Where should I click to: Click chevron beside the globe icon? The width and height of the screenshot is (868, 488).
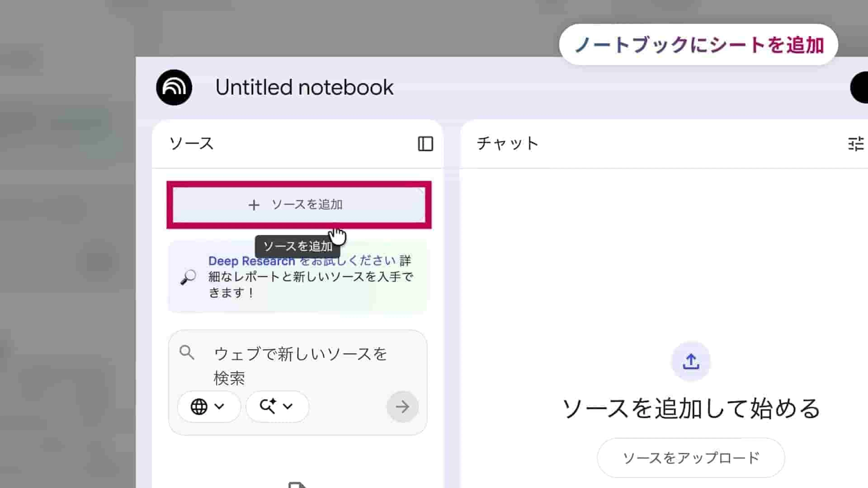[x=219, y=406]
